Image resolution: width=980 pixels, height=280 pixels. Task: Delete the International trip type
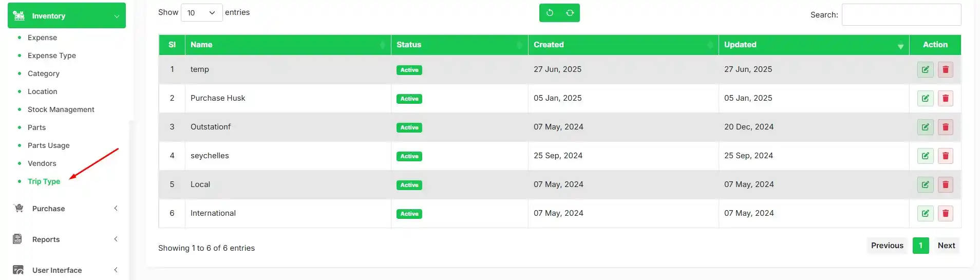(945, 214)
